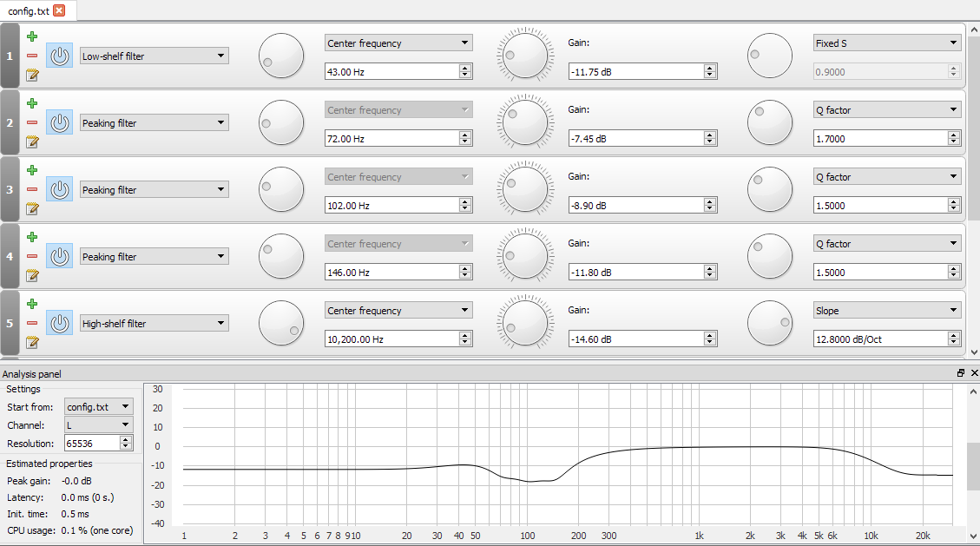The height and width of the screenshot is (546, 980).
Task: Click the row 1 frequency dial knob
Action: coord(281,56)
